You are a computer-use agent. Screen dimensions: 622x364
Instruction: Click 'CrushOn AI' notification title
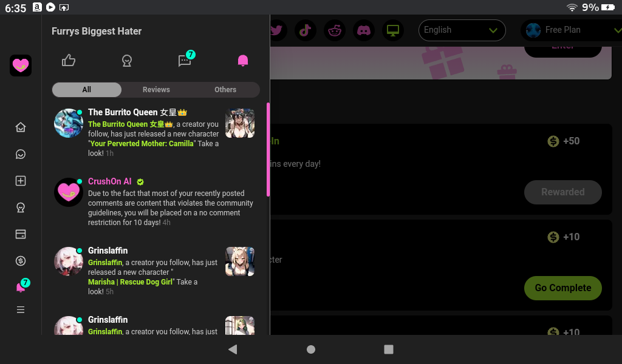(109, 181)
